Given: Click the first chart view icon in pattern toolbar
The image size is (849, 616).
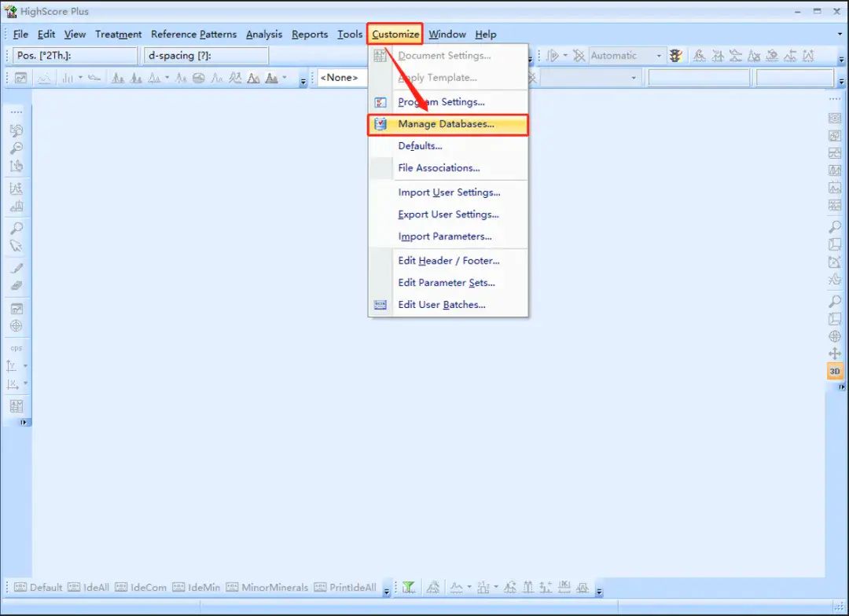Looking at the screenshot, I should pos(20,78).
